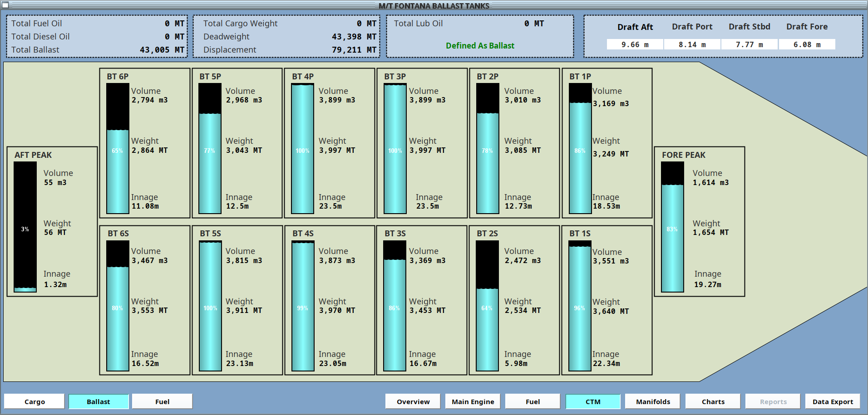Click the BT 6P level gauge at 65%
This screenshot has width=868, height=415.
118,148
